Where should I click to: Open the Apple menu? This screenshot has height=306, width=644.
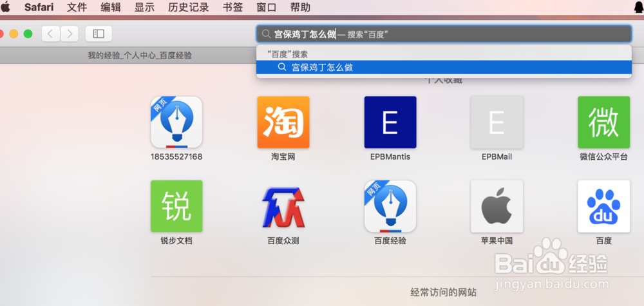pyautogui.click(x=5, y=7)
